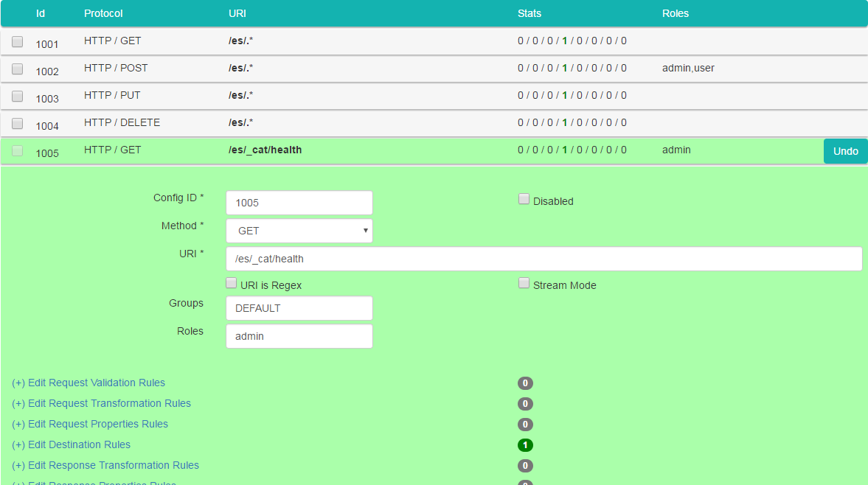
Task: Tick the checkbox for row 1004
Action: pyautogui.click(x=18, y=124)
